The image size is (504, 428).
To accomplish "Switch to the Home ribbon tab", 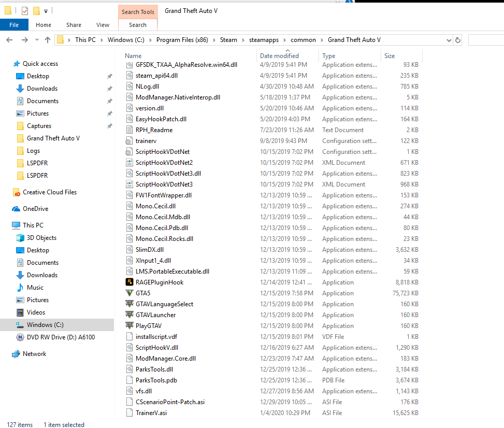I will pos(44,25).
